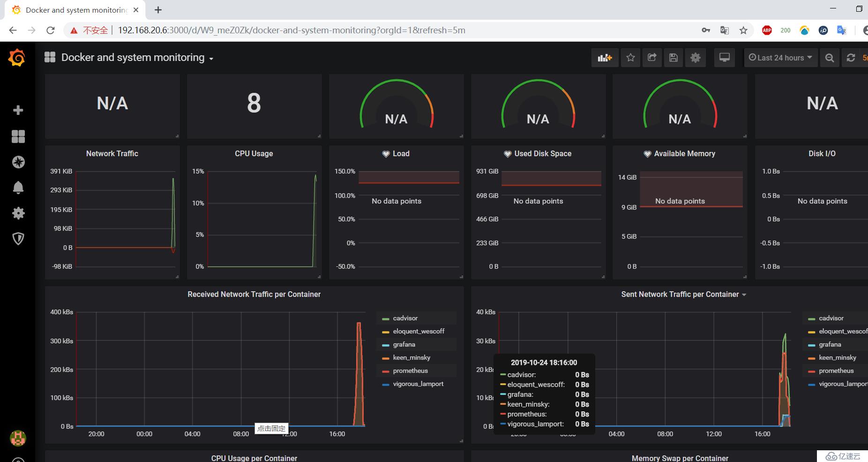
Task: Open the Explore compass icon in sidebar
Action: (x=18, y=162)
